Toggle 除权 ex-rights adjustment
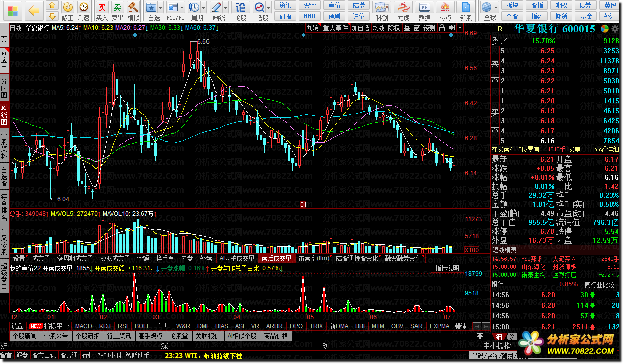The height and width of the screenshot is (364, 624). click(394, 28)
